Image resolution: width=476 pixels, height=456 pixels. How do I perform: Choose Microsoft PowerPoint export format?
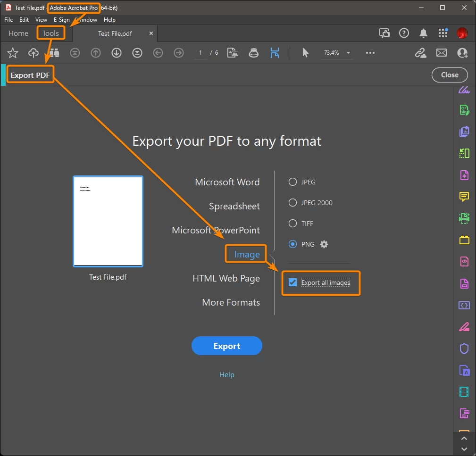[x=216, y=230]
